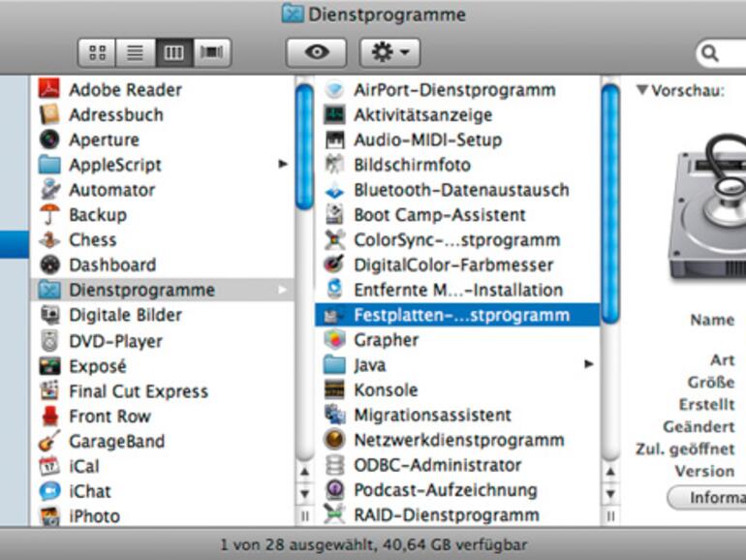Click the disk utility preview image
The height and width of the screenshot is (560, 746).
pyautogui.click(x=707, y=207)
